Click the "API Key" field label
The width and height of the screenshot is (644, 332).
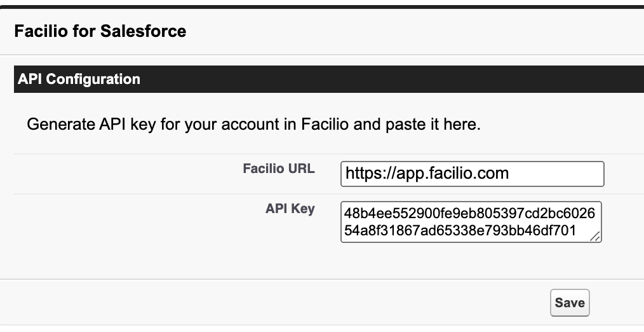point(290,209)
